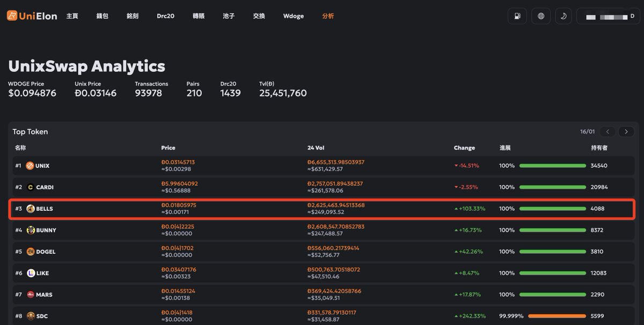Open the BUNNY token name
This screenshot has height=325, width=644.
pos(46,230)
